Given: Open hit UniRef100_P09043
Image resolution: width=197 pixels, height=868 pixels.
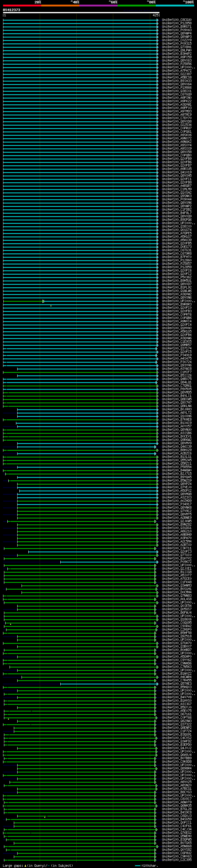Looking at the screenshot, I should (176, 30).
